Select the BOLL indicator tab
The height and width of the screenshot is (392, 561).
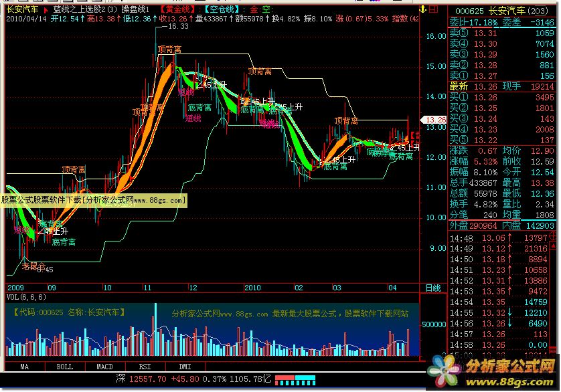[65, 367]
